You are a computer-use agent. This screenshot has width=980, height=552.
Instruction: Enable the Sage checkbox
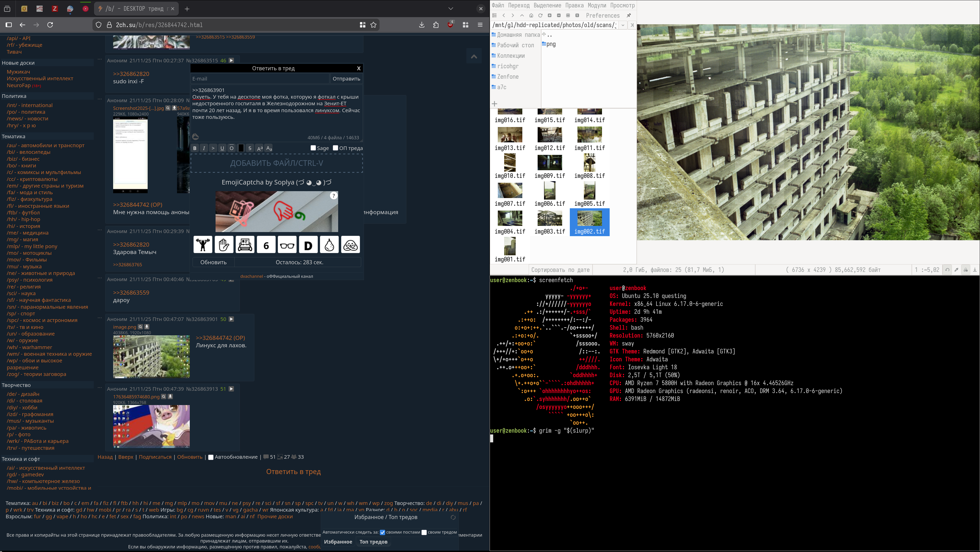[x=313, y=148]
